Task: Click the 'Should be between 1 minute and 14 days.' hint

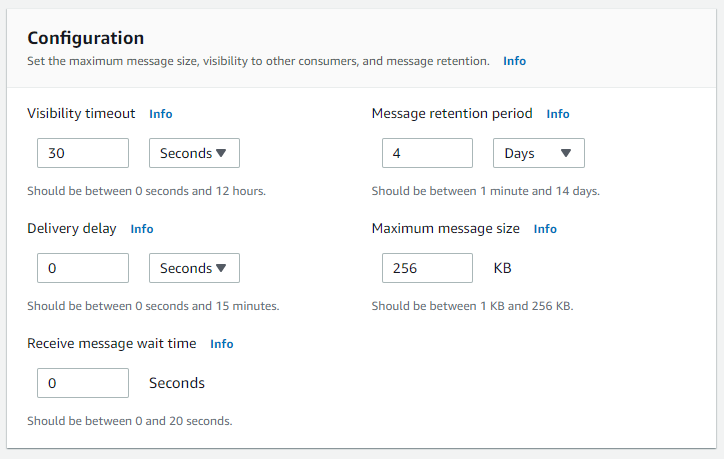Action: [x=486, y=191]
